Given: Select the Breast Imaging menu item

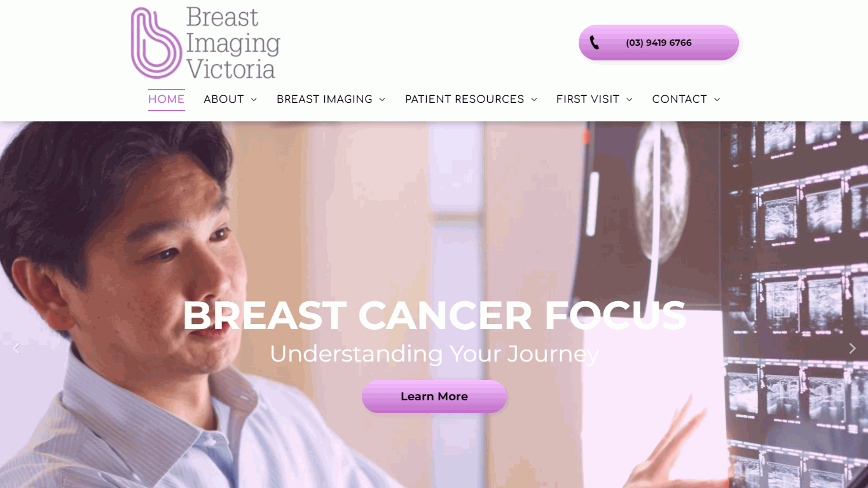Looking at the screenshot, I should tap(324, 99).
